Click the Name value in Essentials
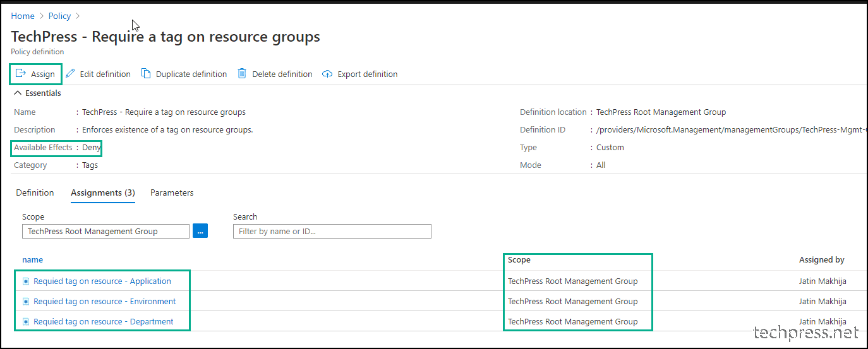Viewport: 868px width, 349px height. (164, 112)
